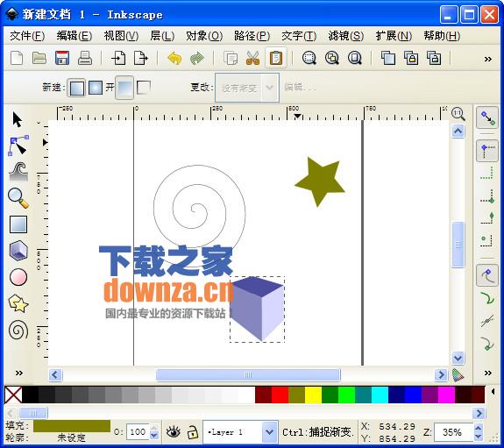504x448 pixels.
Task: Toggle layer visibility eye icon
Action: click(174, 432)
